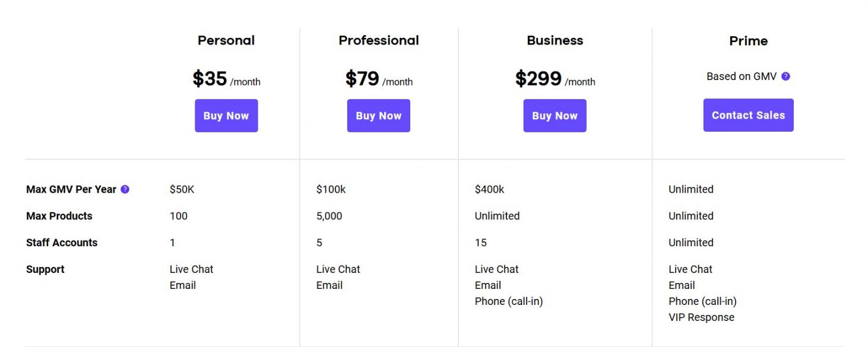Click the Contact Sales button
The height and width of the screenshot is (347, 868).
click(x=748, y=115)
